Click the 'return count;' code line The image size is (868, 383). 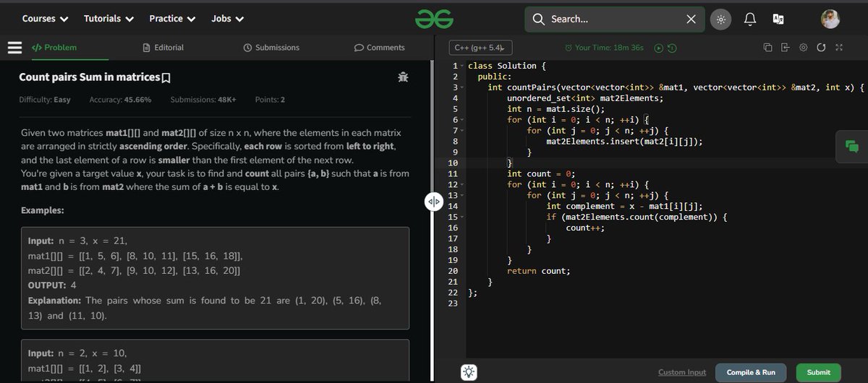click(538, 272)
